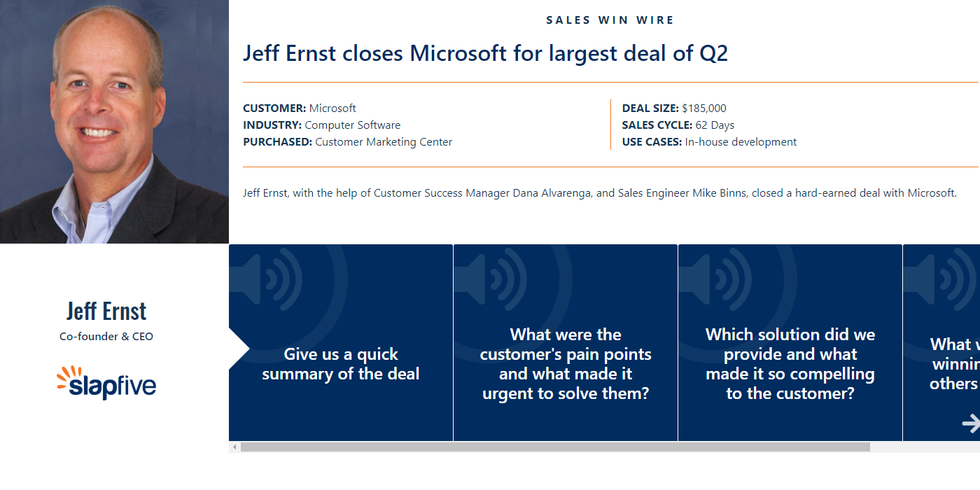Screen dimensions: 980x490
Task: Click the "Jeff Ernst closes Microsoft" headline
Action: (485, 53)
